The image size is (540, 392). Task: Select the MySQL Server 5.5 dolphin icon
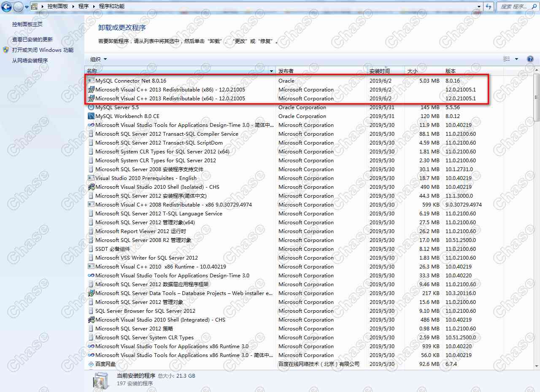point(91,107)
